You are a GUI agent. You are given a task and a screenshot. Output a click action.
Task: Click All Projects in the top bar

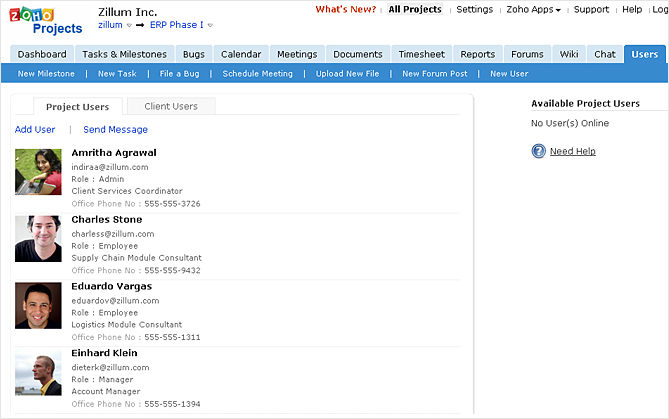click(415, 9)
